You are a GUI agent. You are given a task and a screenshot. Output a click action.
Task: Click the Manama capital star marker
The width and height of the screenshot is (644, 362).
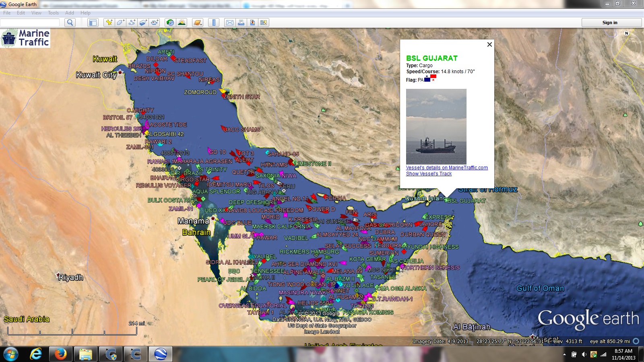tap(213, 218)
